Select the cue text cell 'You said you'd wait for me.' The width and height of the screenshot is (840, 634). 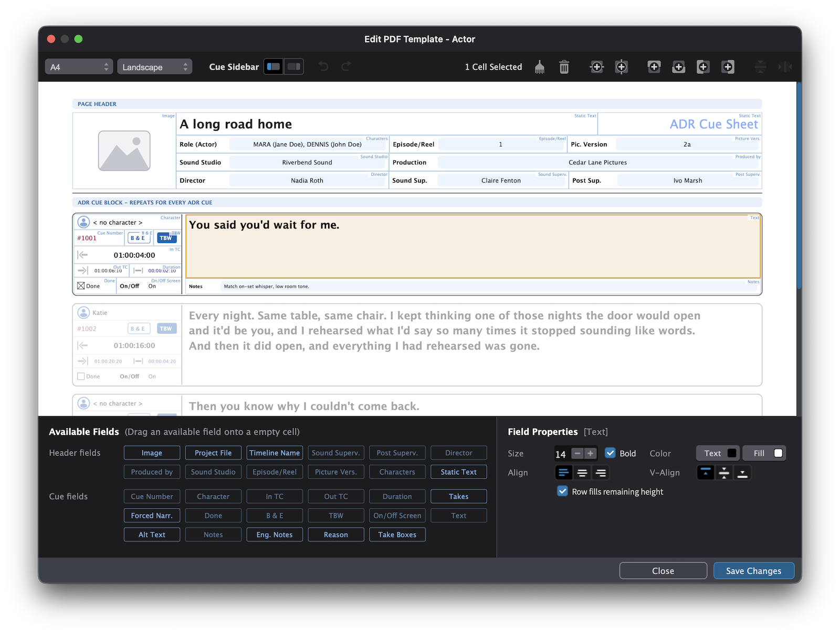click(x=473, y=246)
